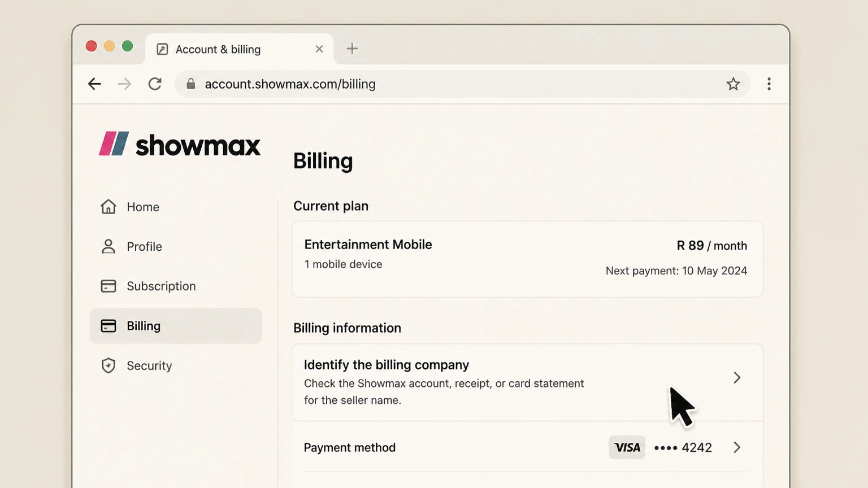Open the browser three-dot menu
This screenshot has height=488, width=868.
(769, 84)
